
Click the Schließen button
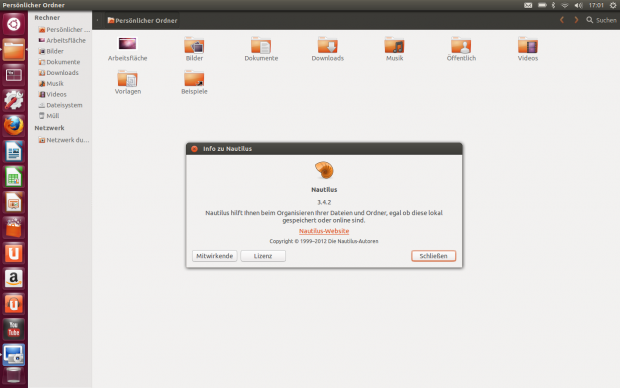(433, 256)
